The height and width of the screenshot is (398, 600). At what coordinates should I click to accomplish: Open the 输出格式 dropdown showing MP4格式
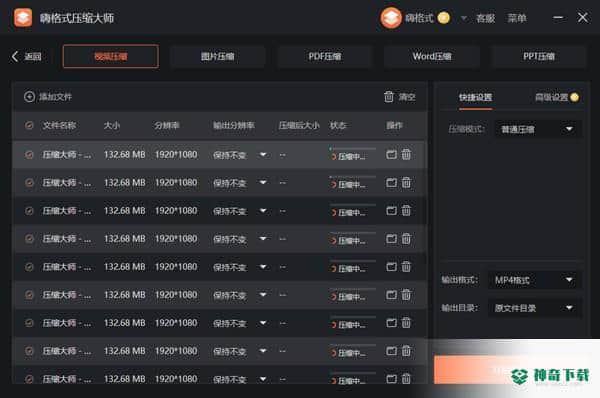pyautogui.click(x=535, y=280)
